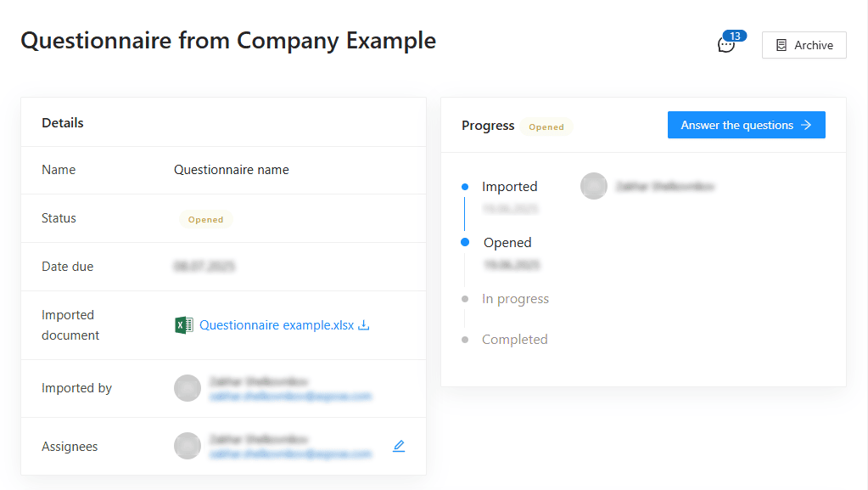The height and width of the screenshot is (490, 868).
Task: Open comments via the chat bubble icon
Action: [x=726, y=44]
